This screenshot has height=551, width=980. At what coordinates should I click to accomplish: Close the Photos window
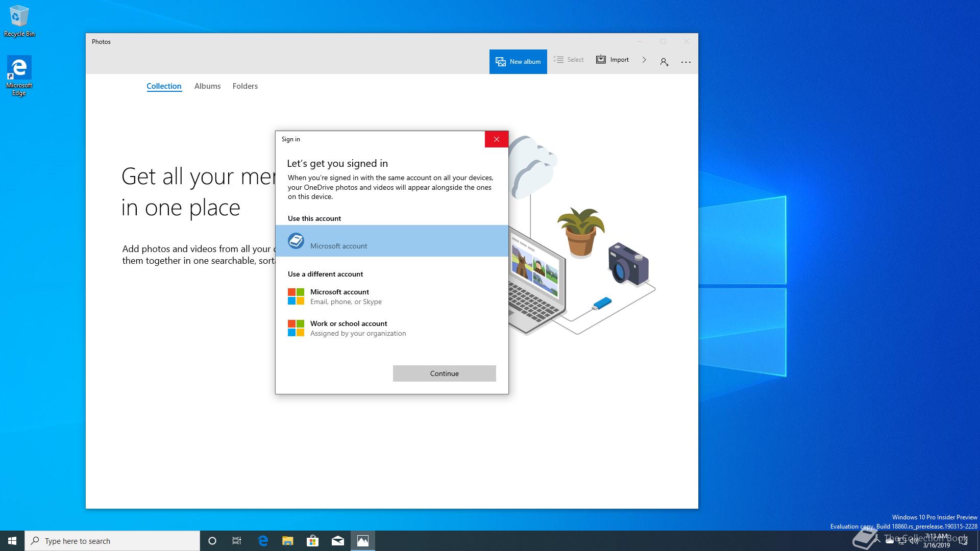point(687,41)
